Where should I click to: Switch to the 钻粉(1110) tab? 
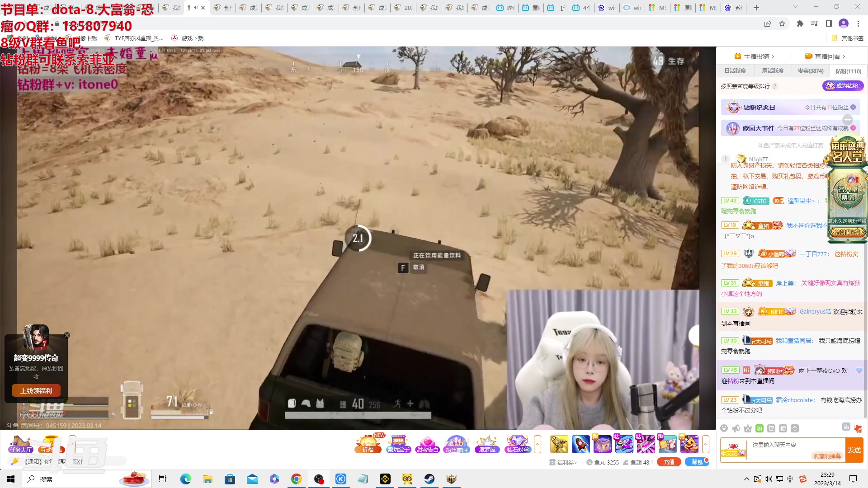tap(848, 71)
